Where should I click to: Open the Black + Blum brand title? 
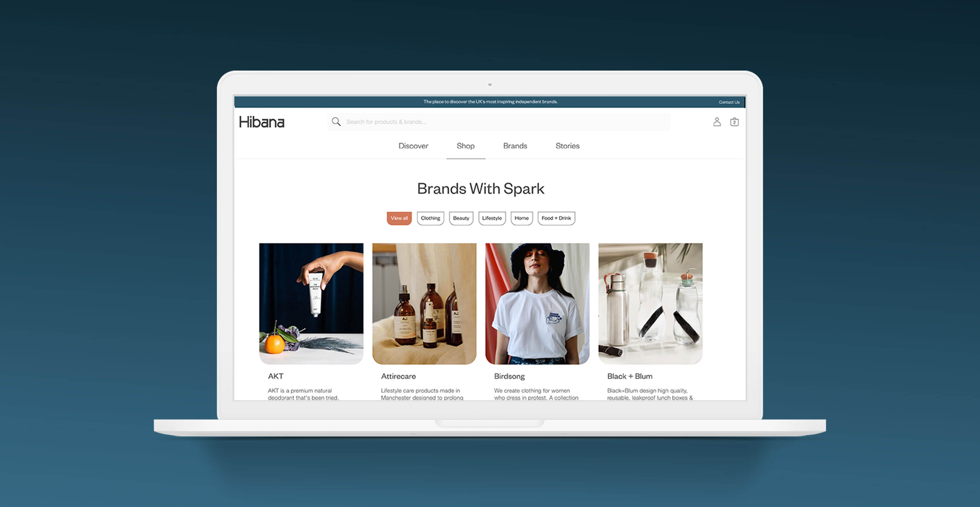click(x=630, y=376)
